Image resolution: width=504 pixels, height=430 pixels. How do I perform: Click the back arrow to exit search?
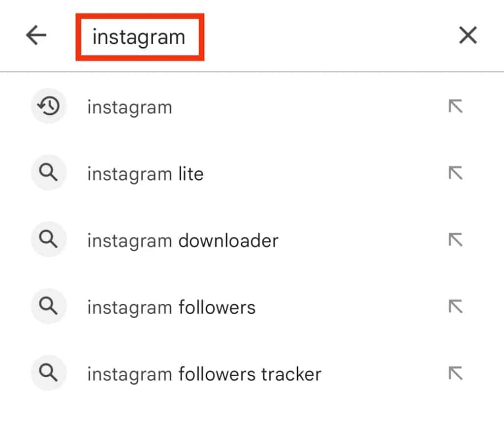coord(36,35)
